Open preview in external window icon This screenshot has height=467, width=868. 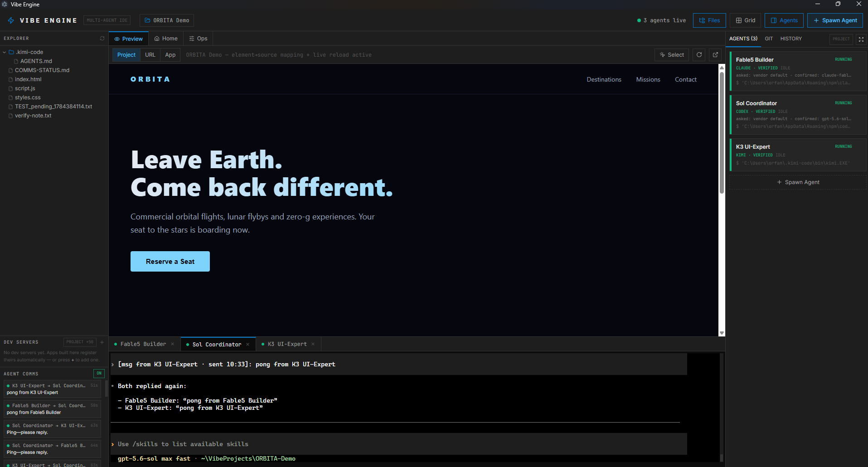coord(715,55)
